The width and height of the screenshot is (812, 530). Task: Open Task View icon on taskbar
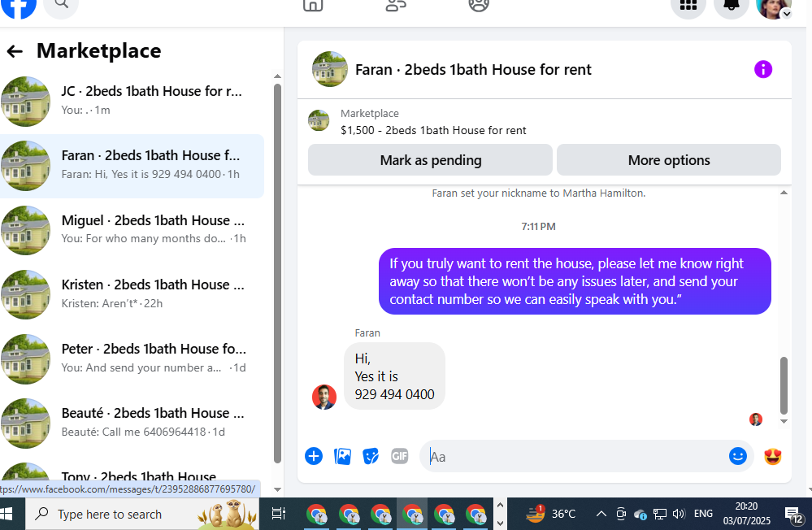(x=278, y=514)
